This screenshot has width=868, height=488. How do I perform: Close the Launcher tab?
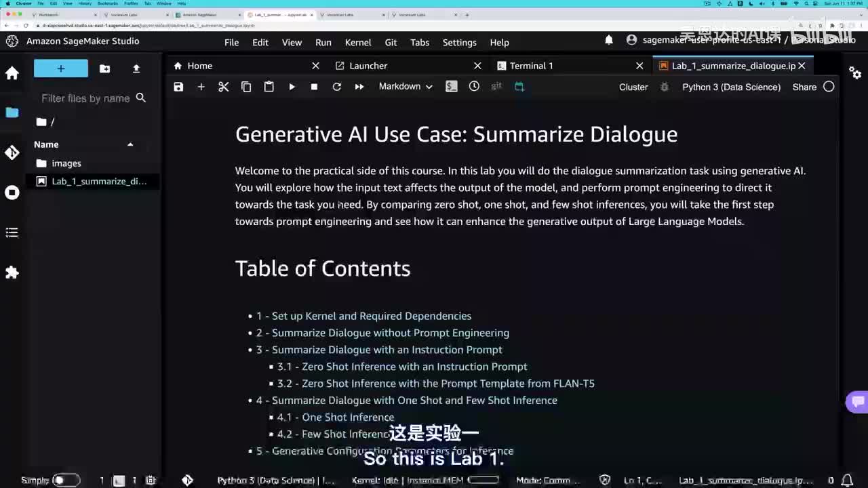tap(477, 66)
